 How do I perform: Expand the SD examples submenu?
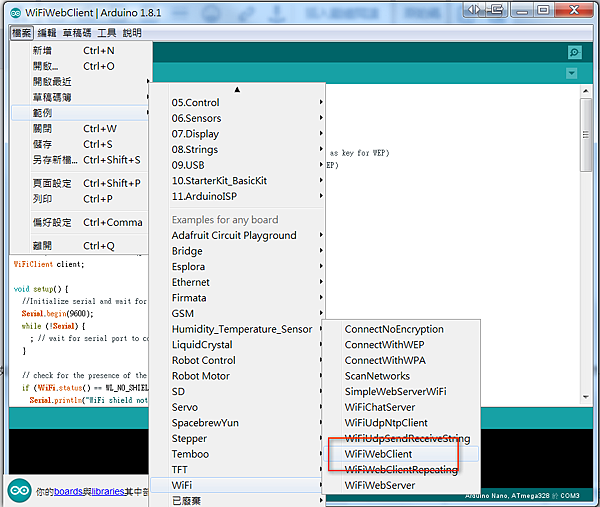(x=237, y=391)
